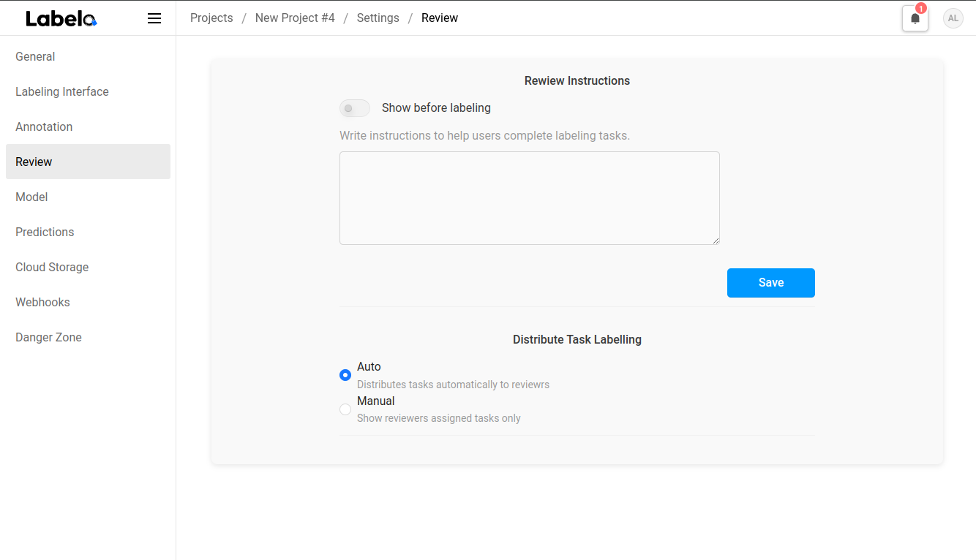This screenshot has height=560, width=976.
Task: Click the Labelo logo
Action: (x=61, y=18)
